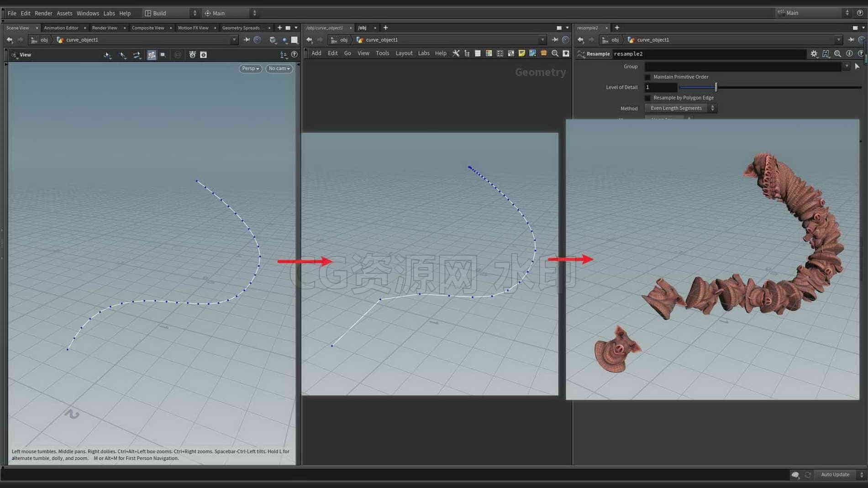This screenshot has height=488, width=868.
Task: Click the Level of Detail value field
Action: tap(660, 87)
